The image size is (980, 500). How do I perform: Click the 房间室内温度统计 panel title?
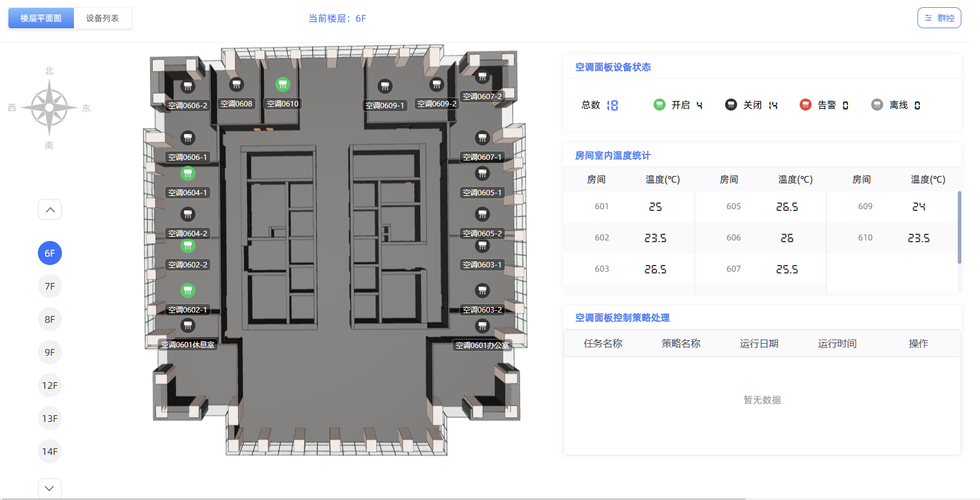[x=613, y=155]
